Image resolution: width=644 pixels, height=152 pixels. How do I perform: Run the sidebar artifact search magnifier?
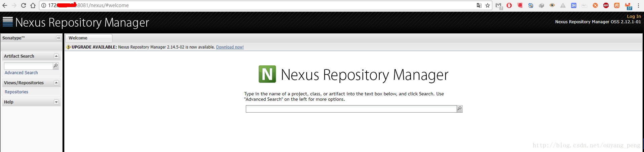(56, 66)
